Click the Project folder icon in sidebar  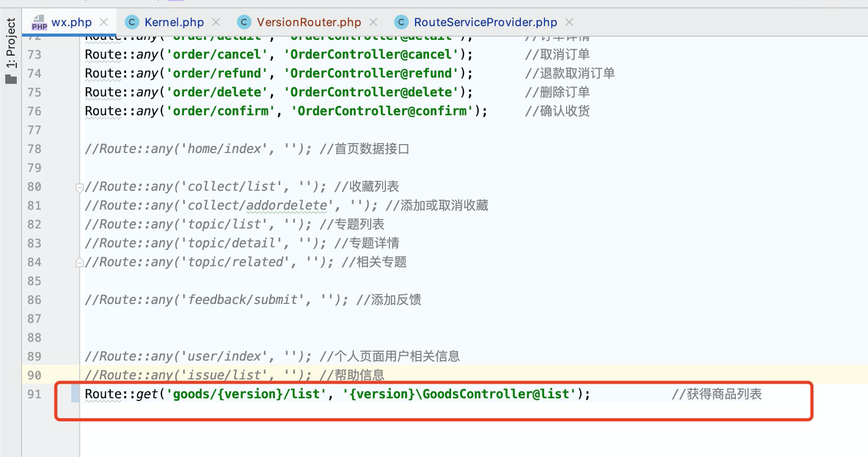[11, 79]
